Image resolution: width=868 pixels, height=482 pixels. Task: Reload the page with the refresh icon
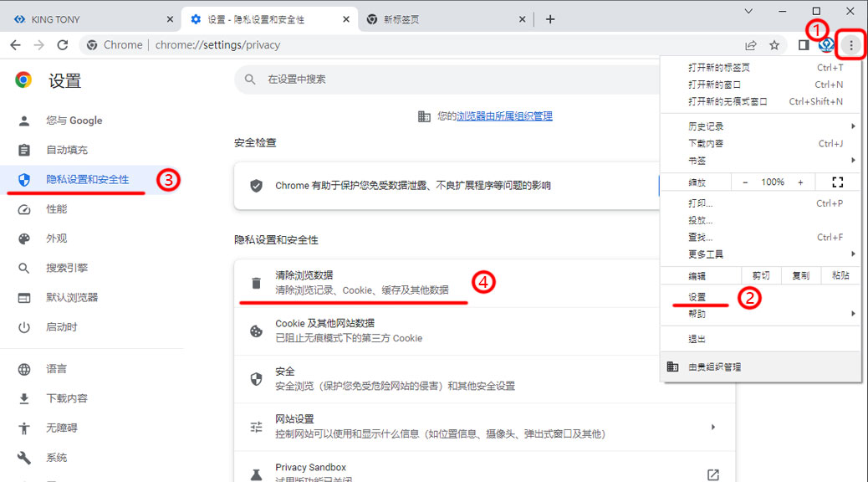[63, 45]
